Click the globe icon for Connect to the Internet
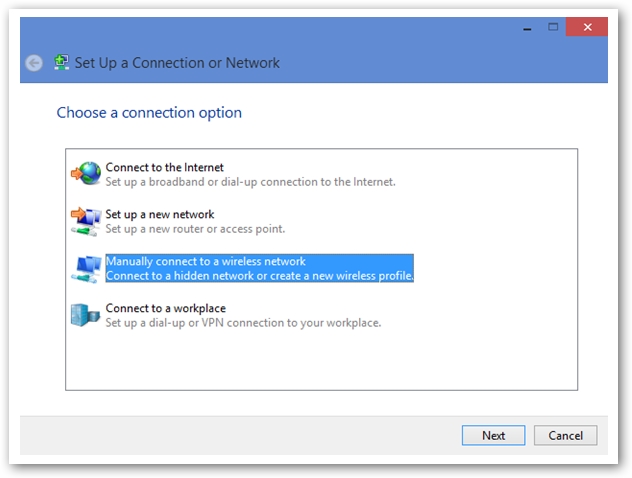 point(86,173)
